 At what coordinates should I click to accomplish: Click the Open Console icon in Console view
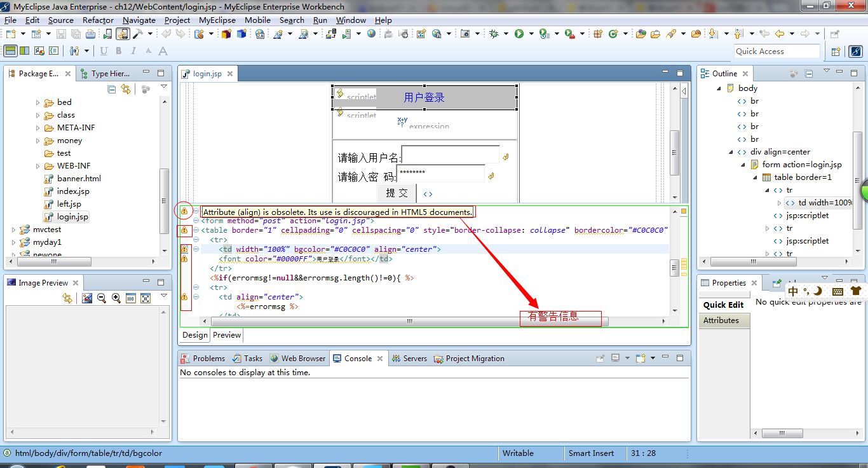(641, 358)
